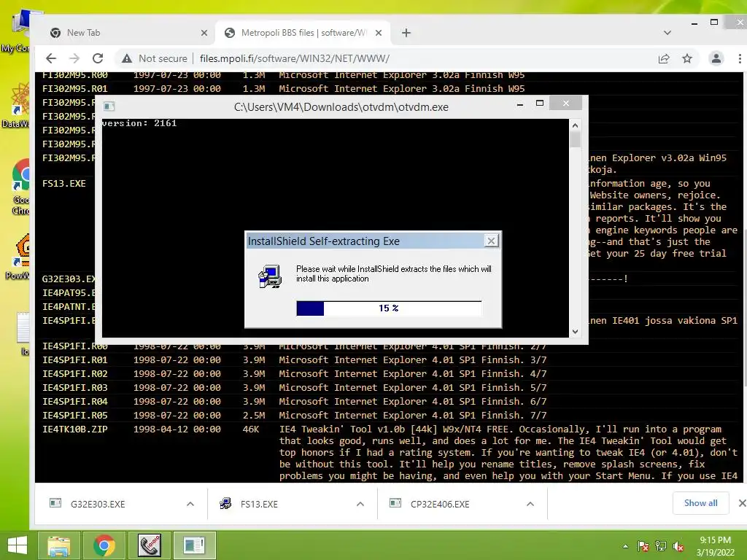This screenshot has height=560, width=747.
Task: Click otvdm.exe console window system icon
Action: (109, 106)
